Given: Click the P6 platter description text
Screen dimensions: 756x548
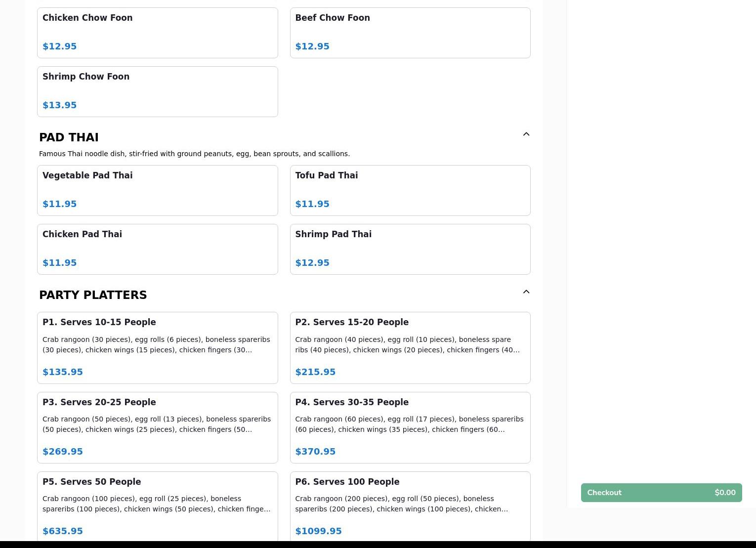Looking at the screenshot, I should (x=402, y=504).
